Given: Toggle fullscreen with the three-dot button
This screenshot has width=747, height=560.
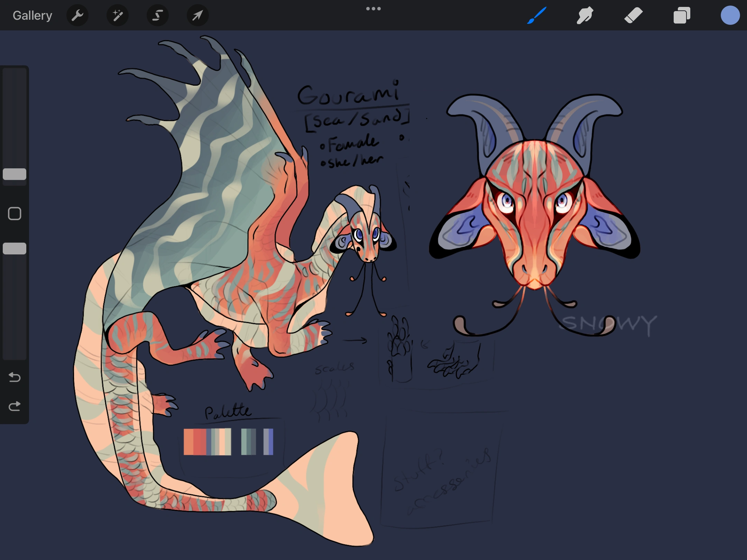Looking at the screenshot, I should point(373,8).
